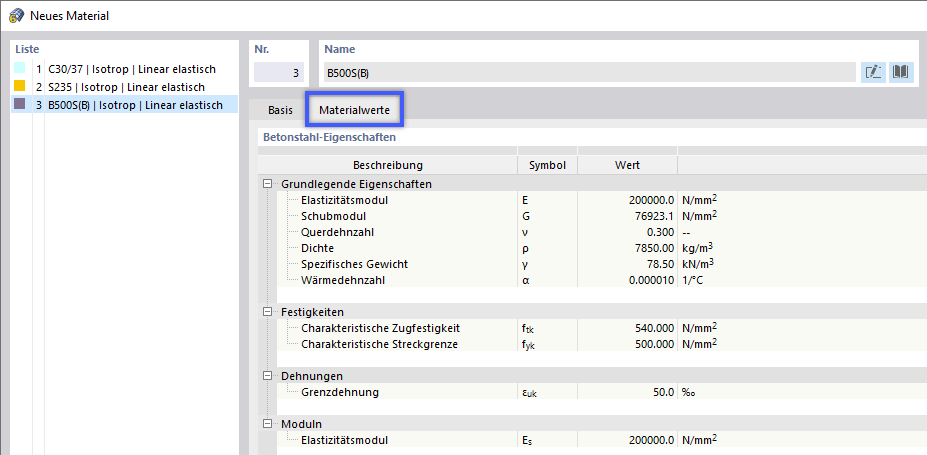Collapse the Festigkeiten group
This screenshot has width=927, height=455.
(x=267, y=311)
